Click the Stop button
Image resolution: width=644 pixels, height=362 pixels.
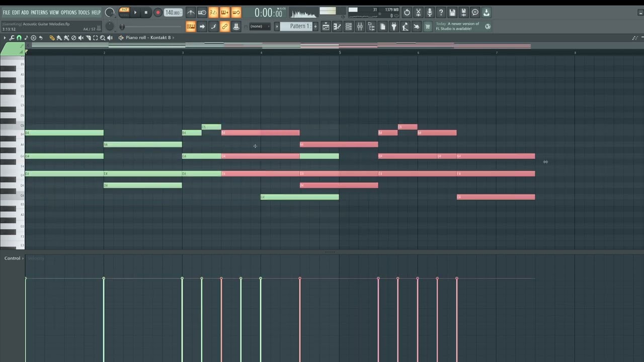tap(146, 13)
